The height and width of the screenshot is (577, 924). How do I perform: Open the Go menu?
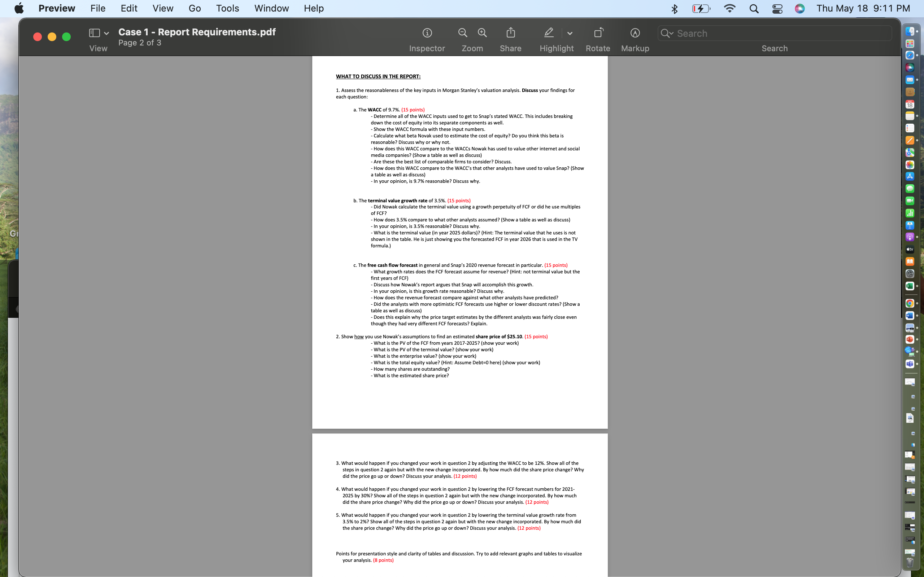point(194,8)
